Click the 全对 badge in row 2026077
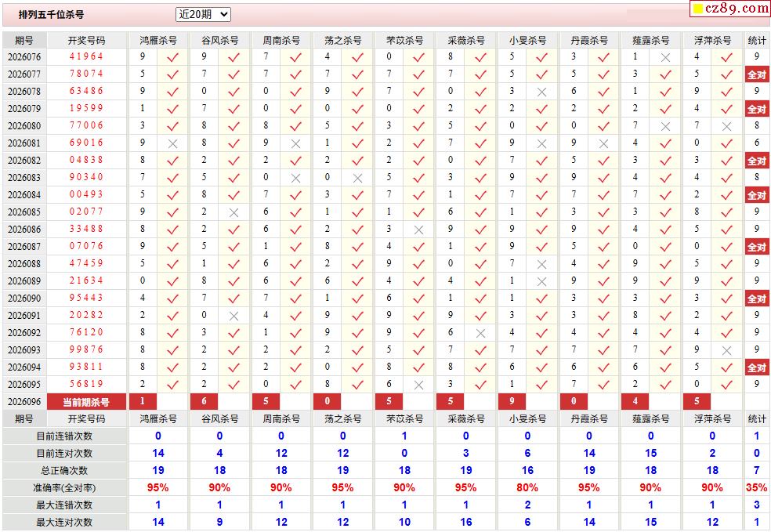This screenshot has height=532, width=771. [756, 74]
